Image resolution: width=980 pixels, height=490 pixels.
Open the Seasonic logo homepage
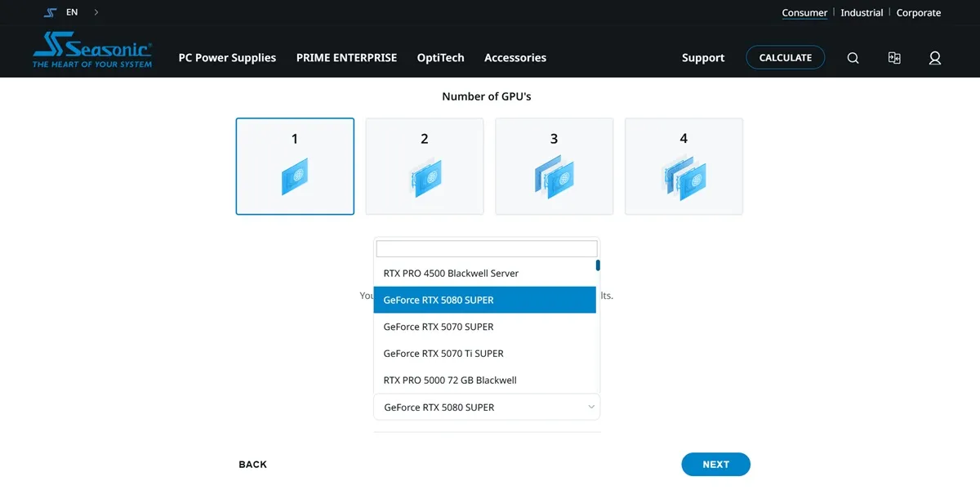92,51
